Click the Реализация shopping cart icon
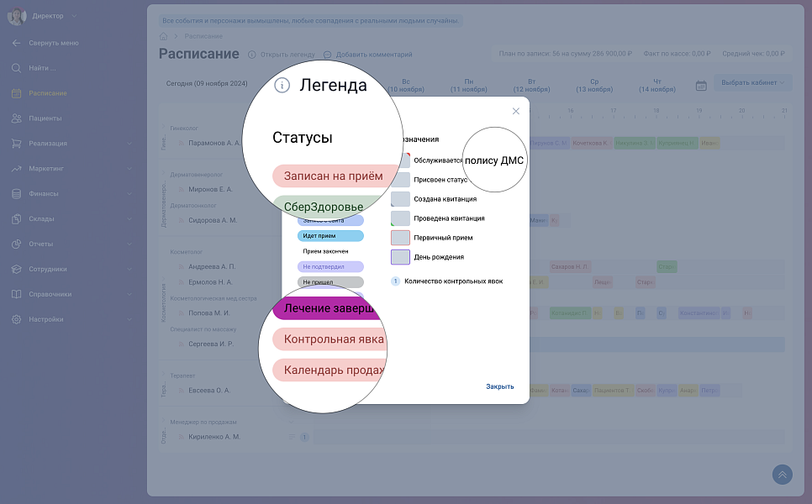 coord(16,144)
